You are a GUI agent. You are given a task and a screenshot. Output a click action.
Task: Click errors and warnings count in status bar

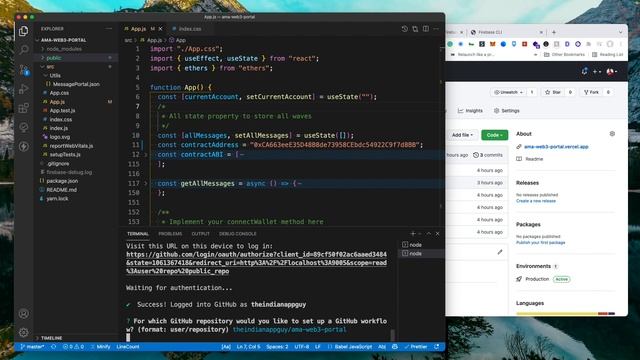pyautogui.click(x=73, y=347)
